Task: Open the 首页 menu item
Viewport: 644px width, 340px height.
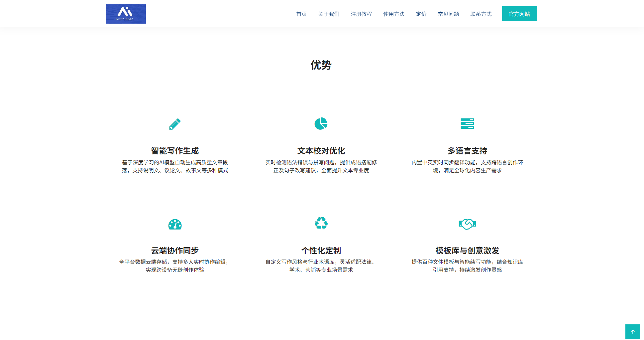Action: pos(301,14)
